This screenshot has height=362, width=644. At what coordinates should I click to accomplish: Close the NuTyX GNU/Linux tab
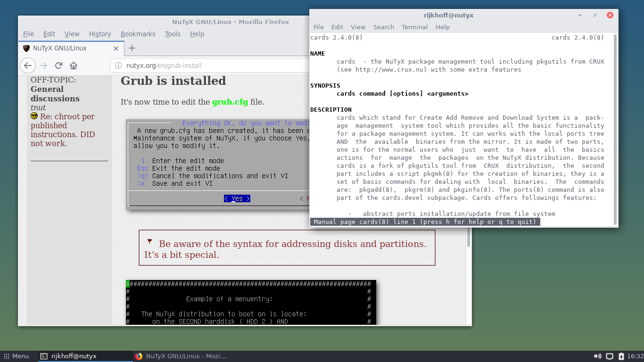(x=116, y=48)
